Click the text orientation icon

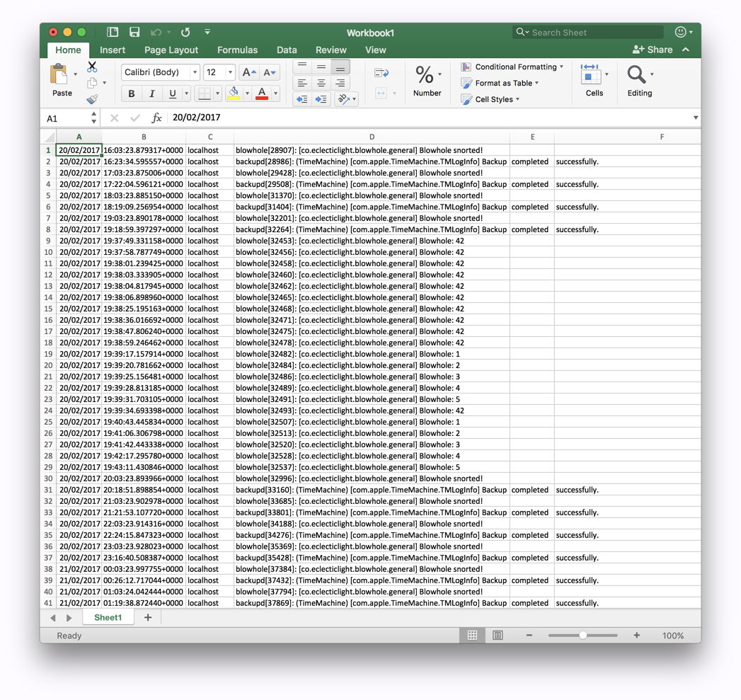click(343, 99)
